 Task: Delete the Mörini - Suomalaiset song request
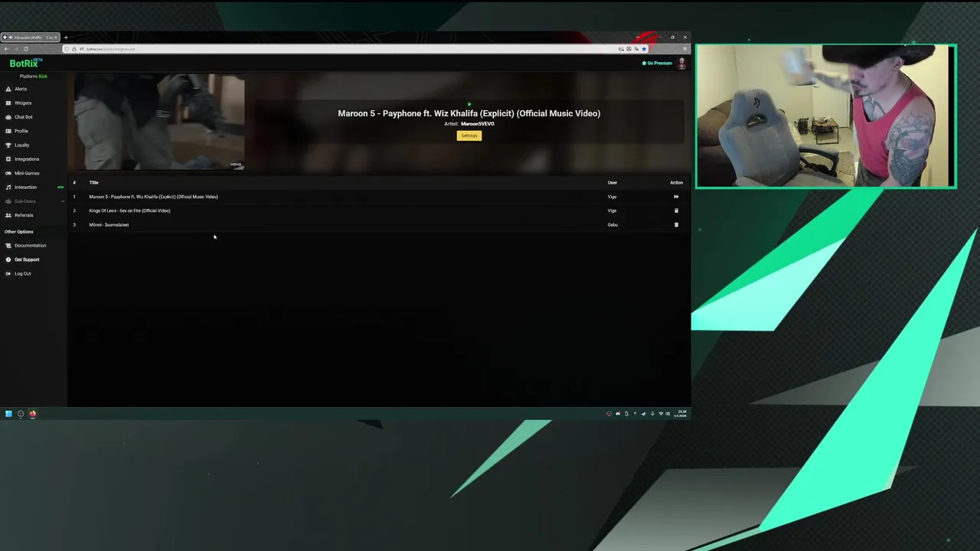676,224
